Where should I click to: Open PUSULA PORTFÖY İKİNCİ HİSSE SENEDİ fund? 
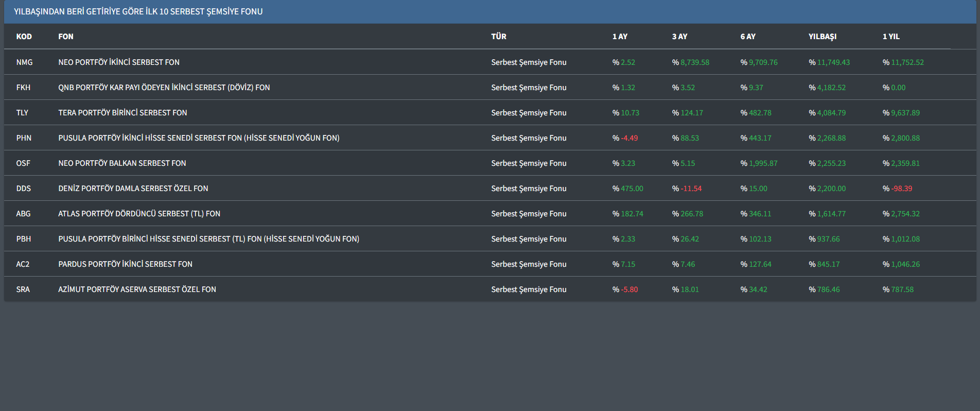click(x=199, y=138)
